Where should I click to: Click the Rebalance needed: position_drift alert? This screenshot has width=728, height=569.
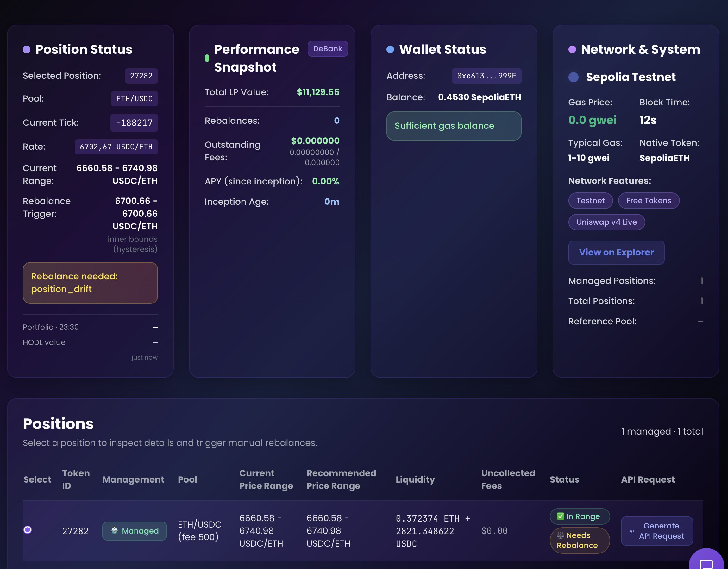pyautogui.click(x=90, y=283)
